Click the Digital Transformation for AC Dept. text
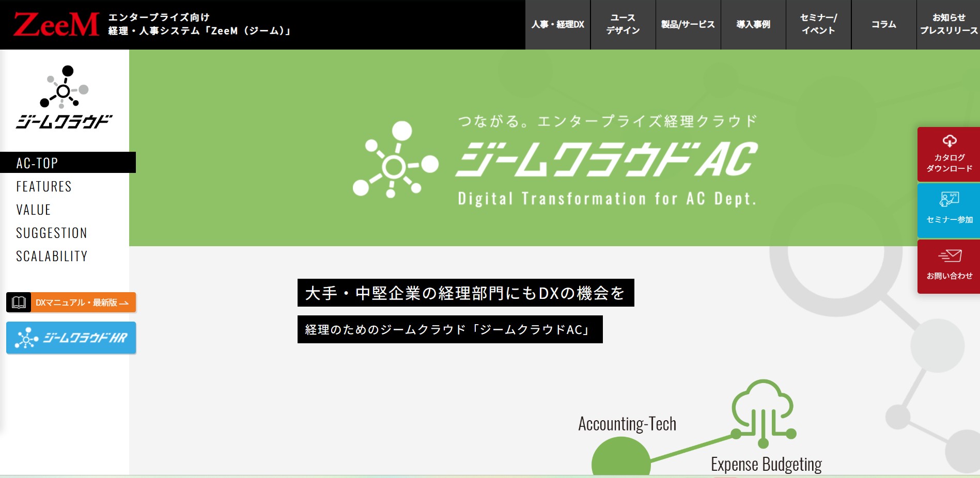The width and height of the screenshot is (980, 478). click(x=607, y=199)
